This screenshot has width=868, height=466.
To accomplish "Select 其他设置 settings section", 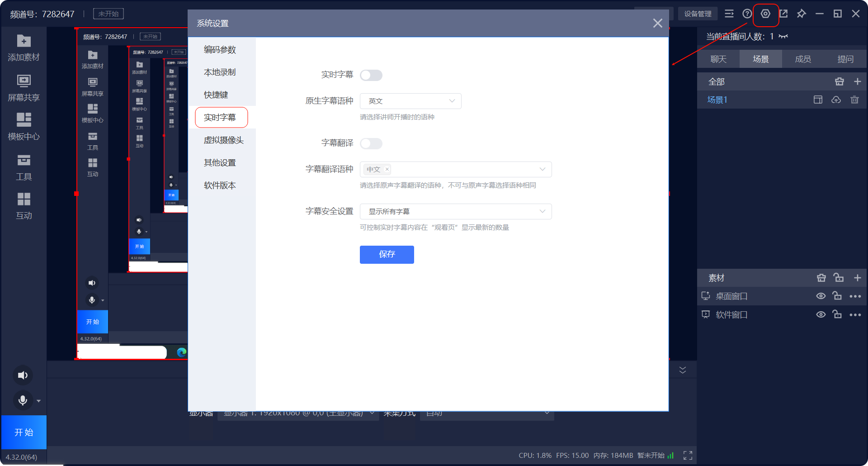I will click(x=220, y=163).
